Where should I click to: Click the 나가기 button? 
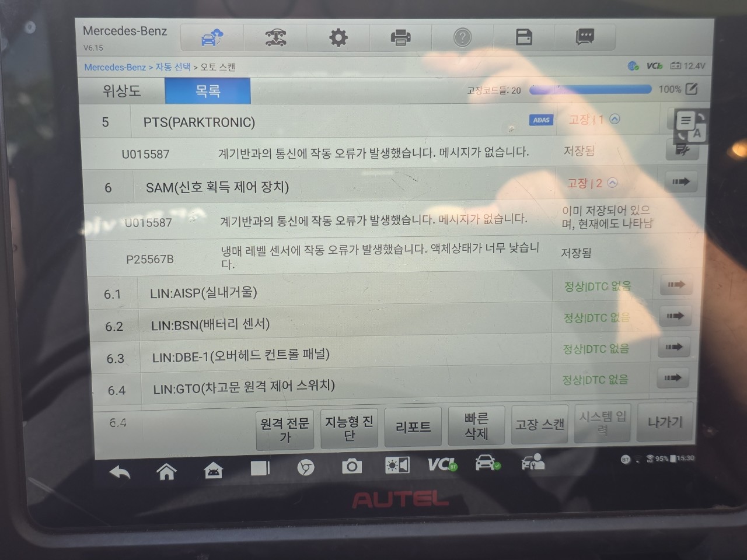(665, 422)
